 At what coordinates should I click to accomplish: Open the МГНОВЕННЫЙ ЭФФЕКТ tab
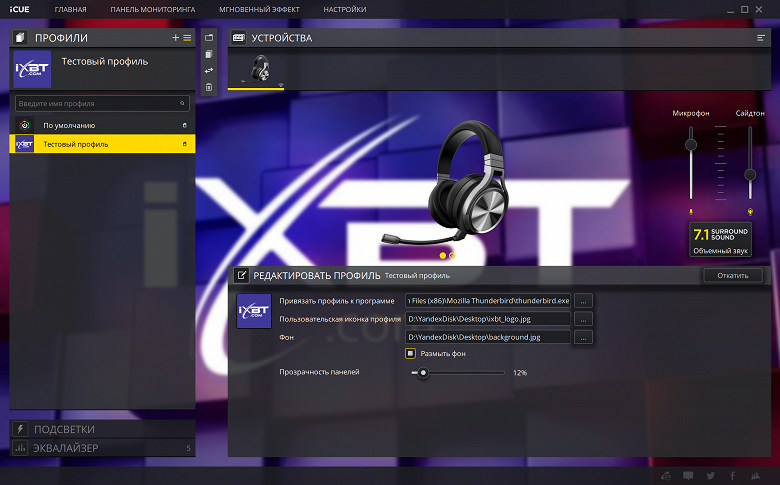pyautogui.click(x=259, y=9)
